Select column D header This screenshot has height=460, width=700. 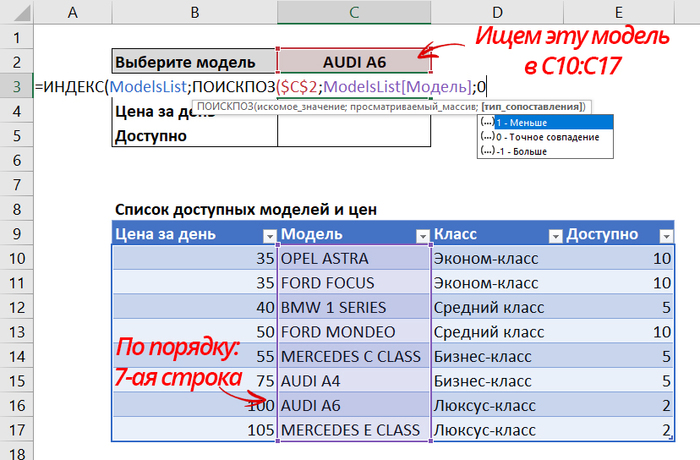pyautogui.click(x=497, y=12)
